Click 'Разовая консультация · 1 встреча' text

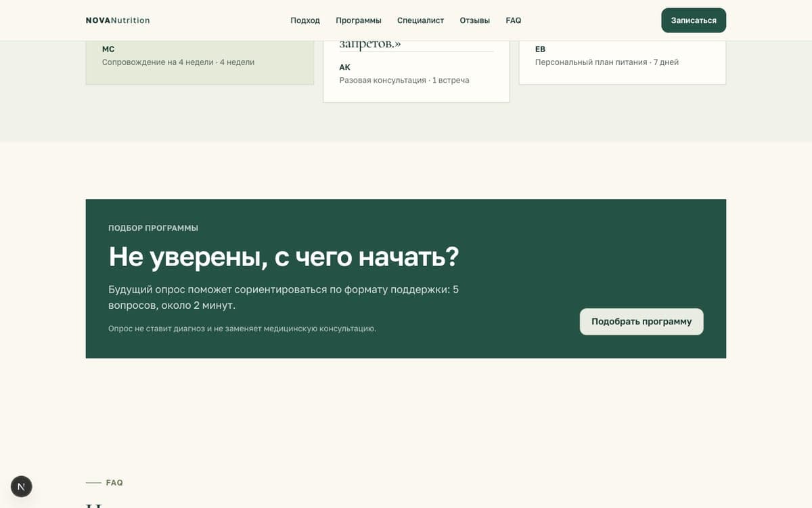pos(404,80)
